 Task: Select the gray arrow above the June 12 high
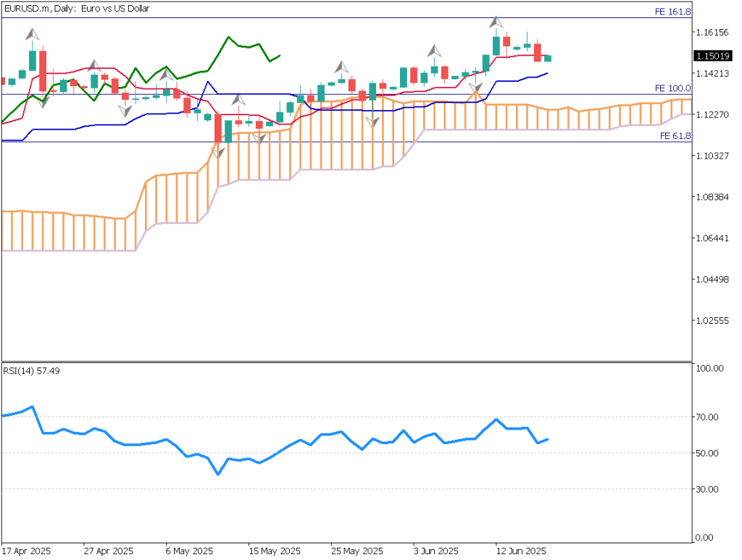pos(496,20)
